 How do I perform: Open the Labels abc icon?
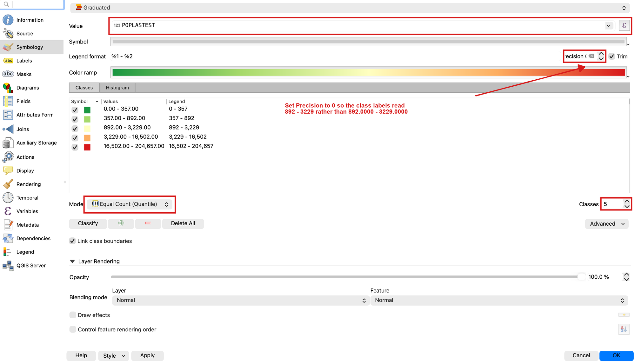pyautogui.click(x=8, y=60)
